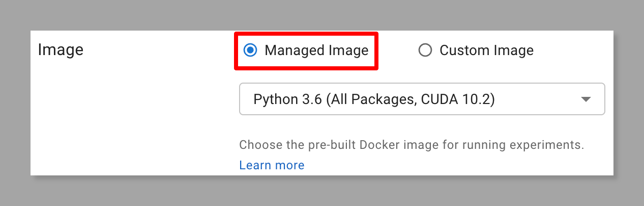Select the Managed Image radio button

click(250, 50)
